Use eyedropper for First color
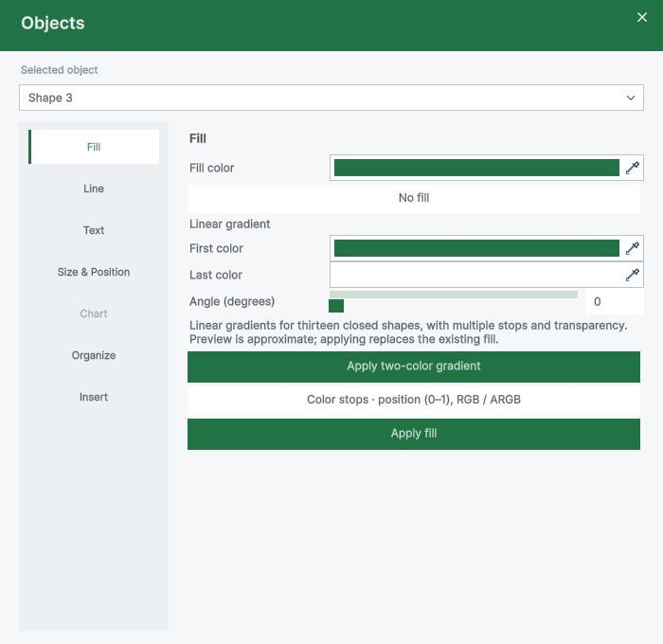 pos(632,248)
